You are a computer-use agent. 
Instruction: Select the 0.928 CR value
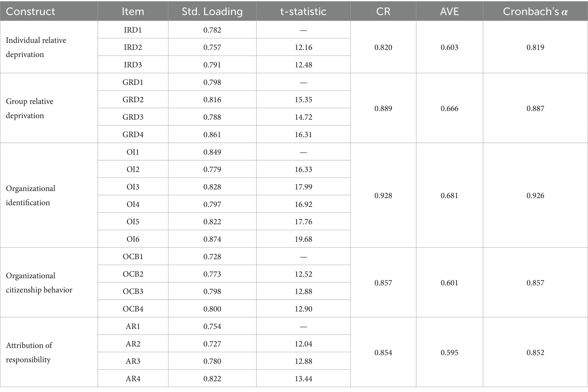(x=383, y=195)
